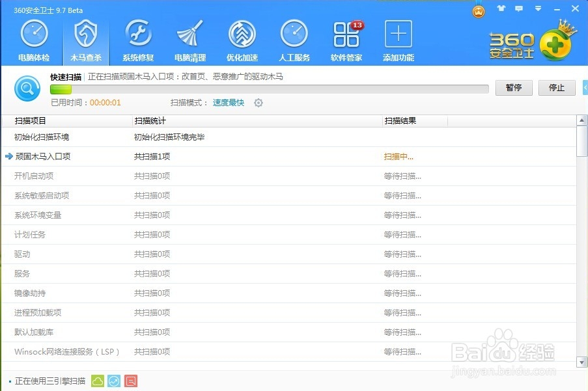Click the golden crown member medal
This screenshot has width=588, height=391.
(x=478, y=11)
